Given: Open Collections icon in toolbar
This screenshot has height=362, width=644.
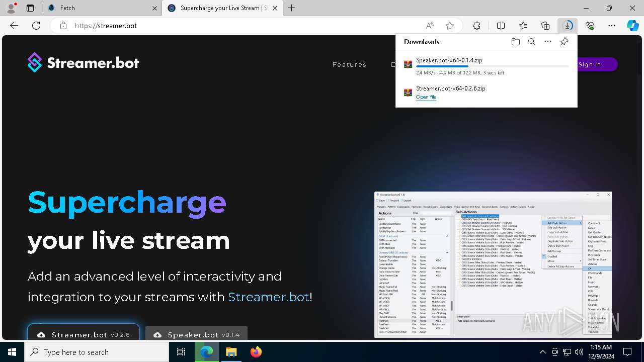Looking at the screenshot, I should [x=545, y=26].
